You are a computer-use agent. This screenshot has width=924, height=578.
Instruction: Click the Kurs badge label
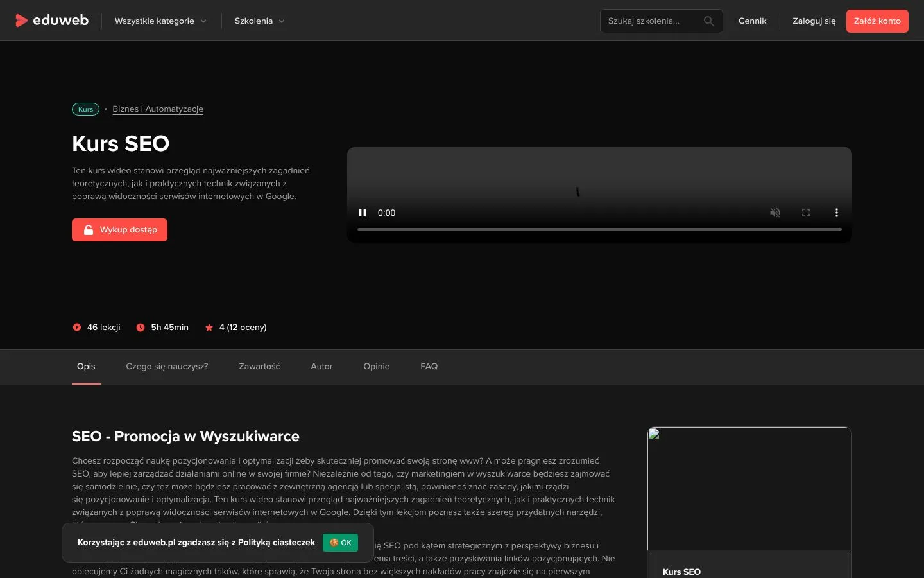coord(85,109)
